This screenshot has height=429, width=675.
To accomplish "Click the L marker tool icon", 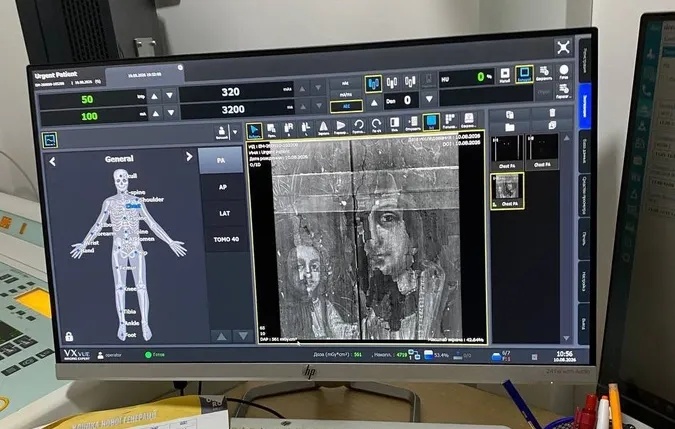I will [306, 128].
